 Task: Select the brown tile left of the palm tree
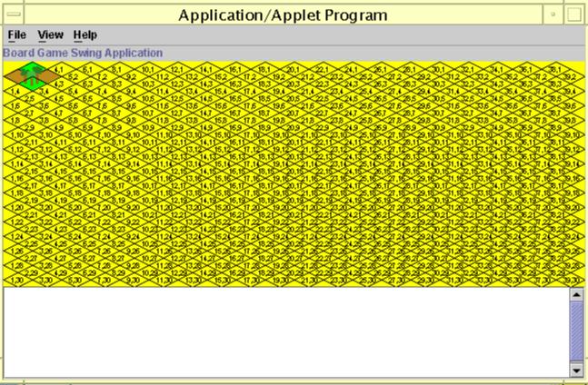[17, 76]
